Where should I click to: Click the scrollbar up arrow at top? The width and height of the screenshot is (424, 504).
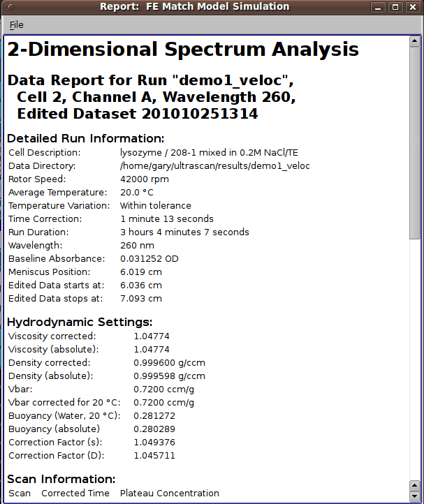coord(415,41)
